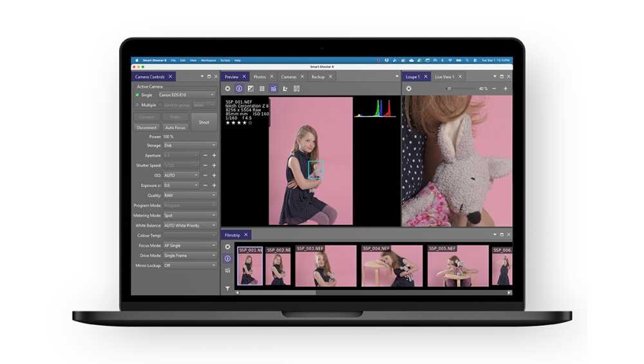Screen dimensions: 644x364
Task: Show grid overlay in Preview toolbar
Action: pyautogui.click(x=262, y=89)
